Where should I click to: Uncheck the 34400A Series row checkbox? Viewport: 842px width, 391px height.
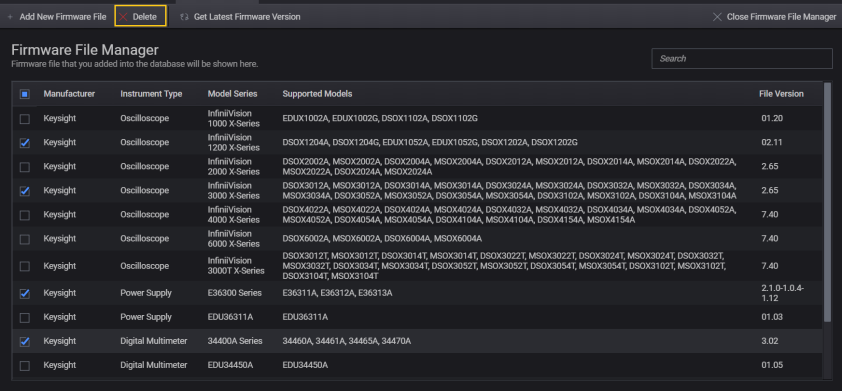coord(25,341)
